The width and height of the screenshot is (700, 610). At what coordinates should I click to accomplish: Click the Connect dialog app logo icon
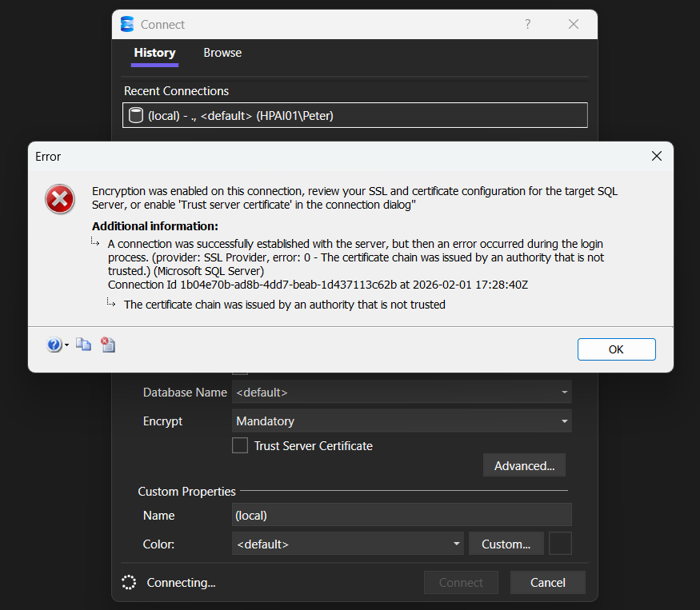pos(127,25)
